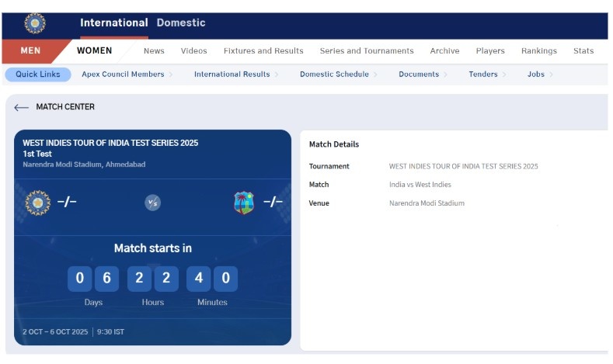Viewport: 613px width, 364px height.
Task: Open Domestic Schedule quick link
Action: pyautogui.click(x=334, y=75)
